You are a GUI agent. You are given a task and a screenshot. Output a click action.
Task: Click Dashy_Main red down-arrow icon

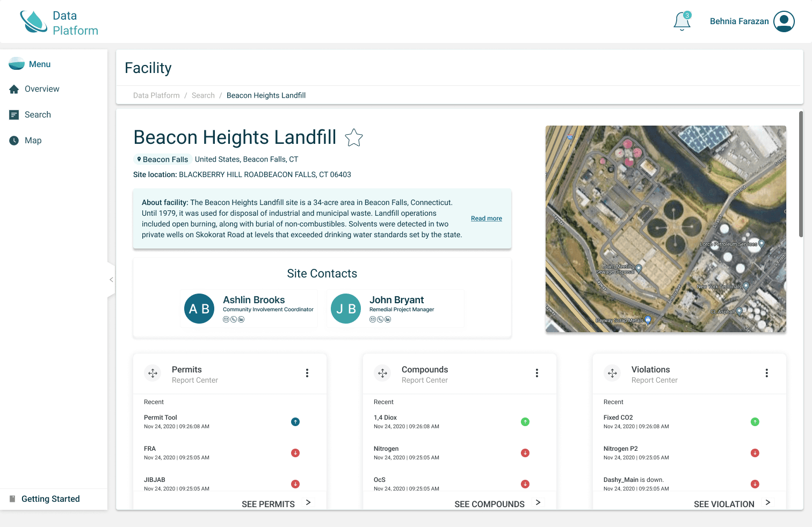click(755, 484)
